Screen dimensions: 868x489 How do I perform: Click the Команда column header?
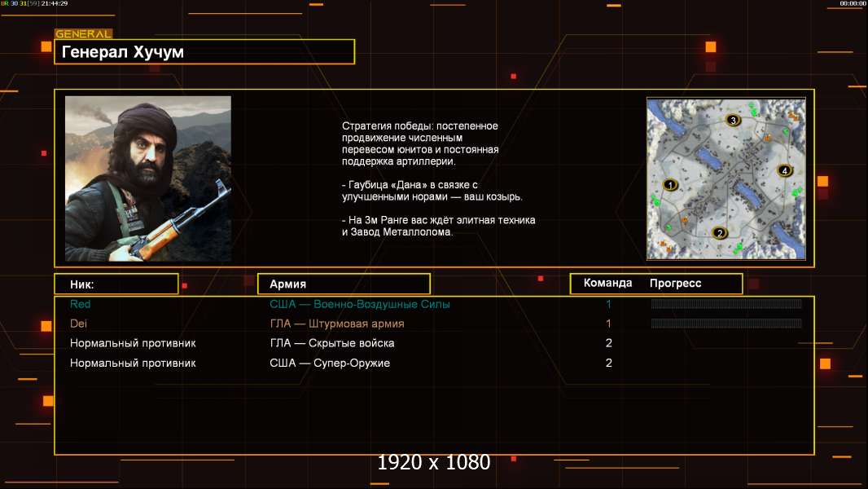coord(607,283)
